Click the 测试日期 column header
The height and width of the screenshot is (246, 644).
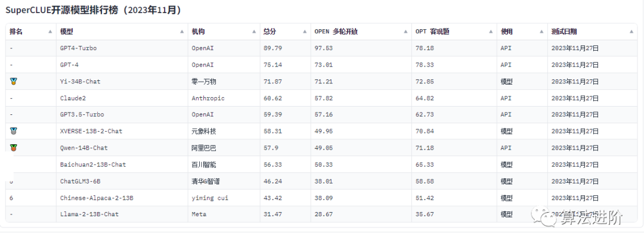pyautogui.click(x=593, y=32)
